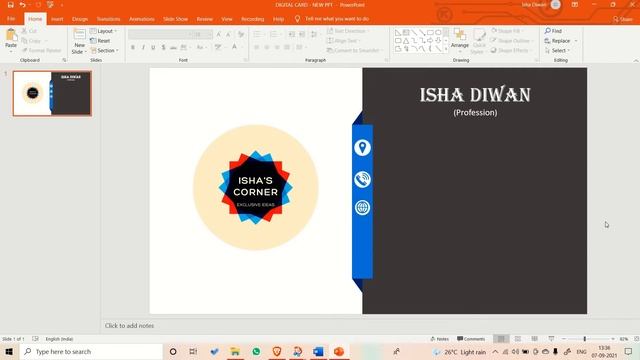The image size is (640, 360).
Task: Click the location pin icon on slide
Action: point(362,147)
